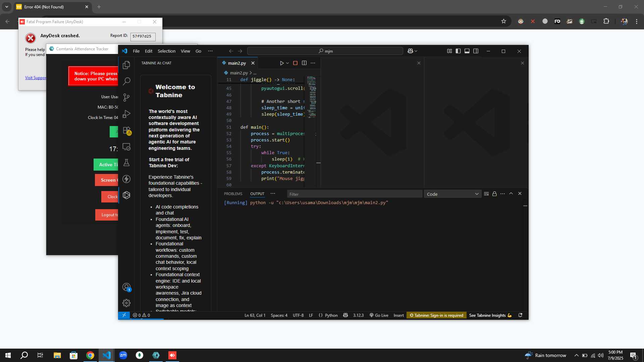This screenshot has width=644, height=362.
Task: Close the main2.py tab
Action: point(253,63)
